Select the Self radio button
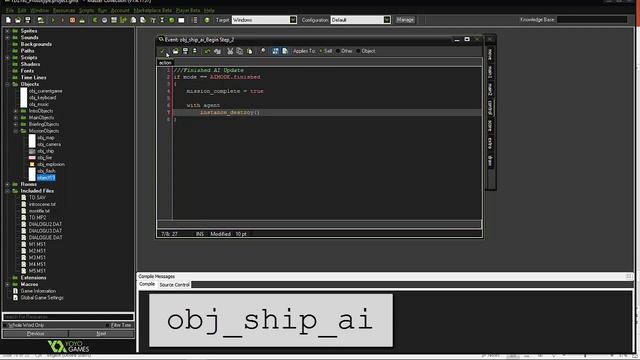Image resolution: width=640 pixels, height=360 pixels. coord(321,51)
